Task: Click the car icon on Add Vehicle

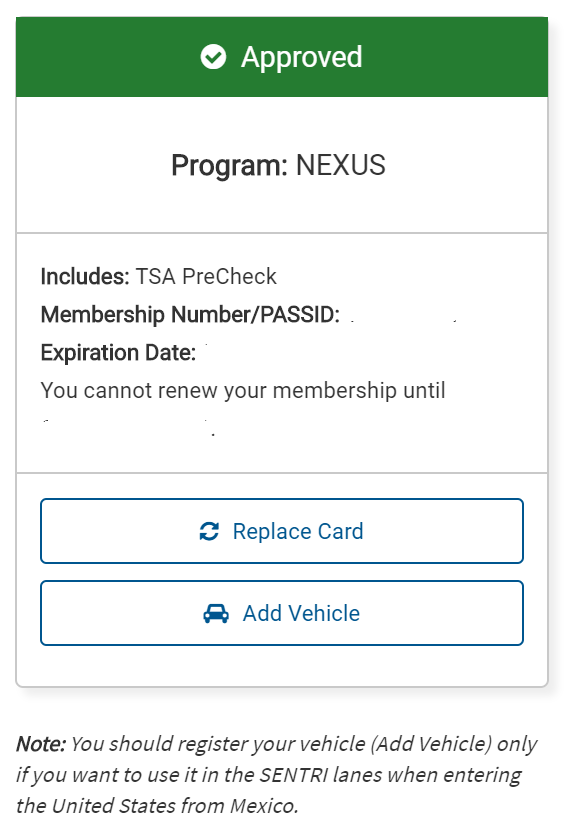Action: [216, 614]
